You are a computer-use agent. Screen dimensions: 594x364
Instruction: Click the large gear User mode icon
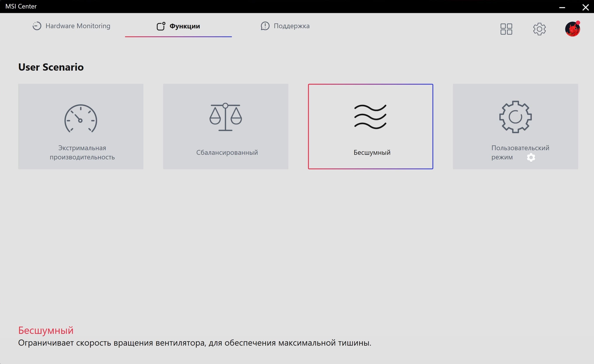coord(515,117)
